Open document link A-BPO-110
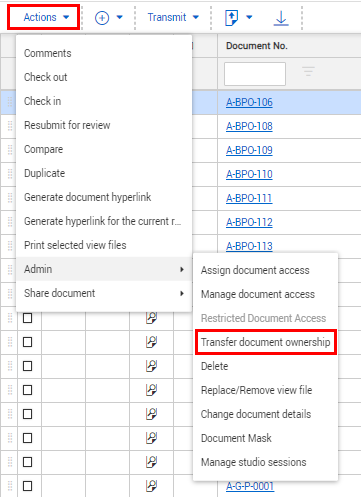 coord(249,174)
